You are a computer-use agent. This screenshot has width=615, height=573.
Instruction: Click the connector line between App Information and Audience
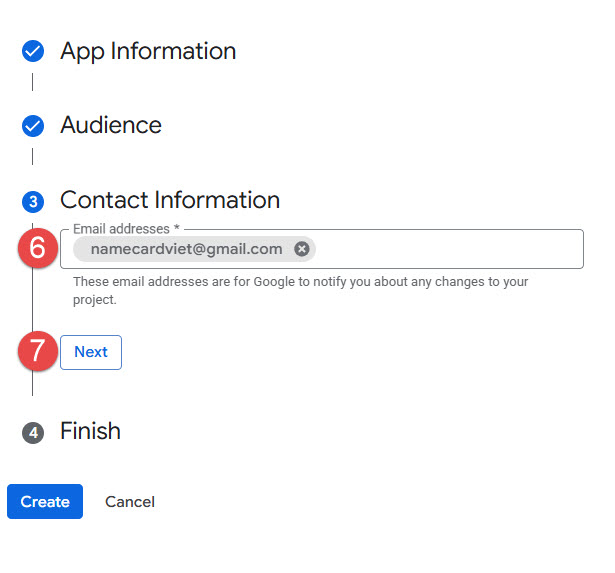tap(33, 82)
